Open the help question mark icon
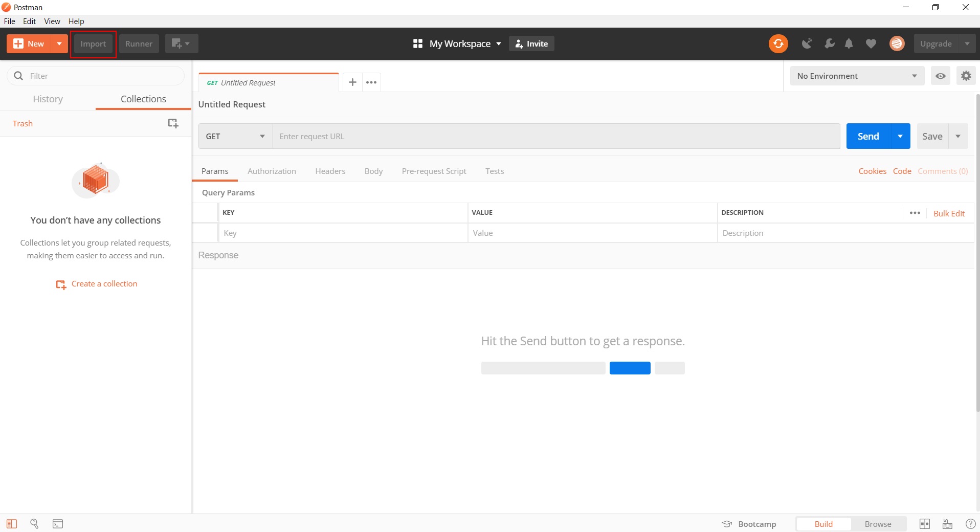Viewport: 980px width, 532px height. tap(970, 524)
